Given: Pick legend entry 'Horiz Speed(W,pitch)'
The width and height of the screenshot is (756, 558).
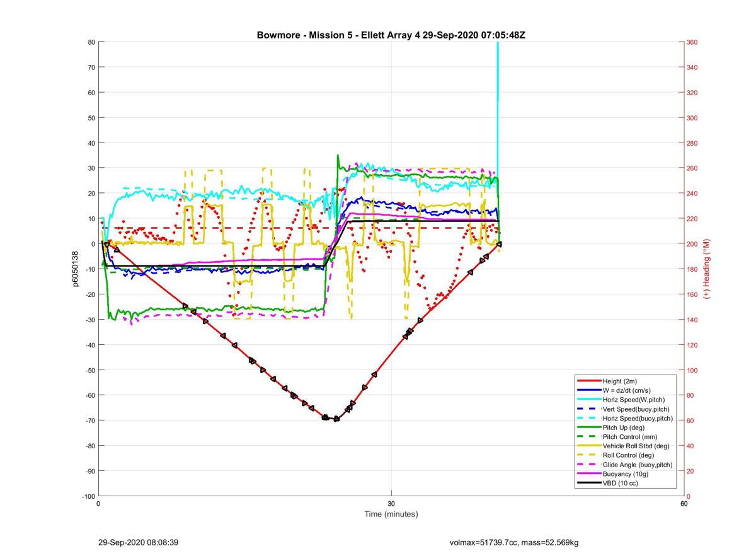Looking at the screenshot, I should 634,400.
